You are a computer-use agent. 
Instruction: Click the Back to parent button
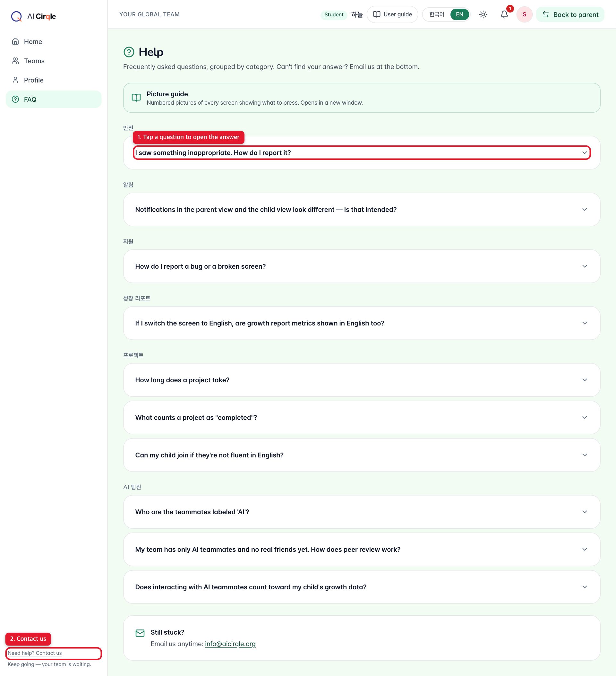coord(570,14)
